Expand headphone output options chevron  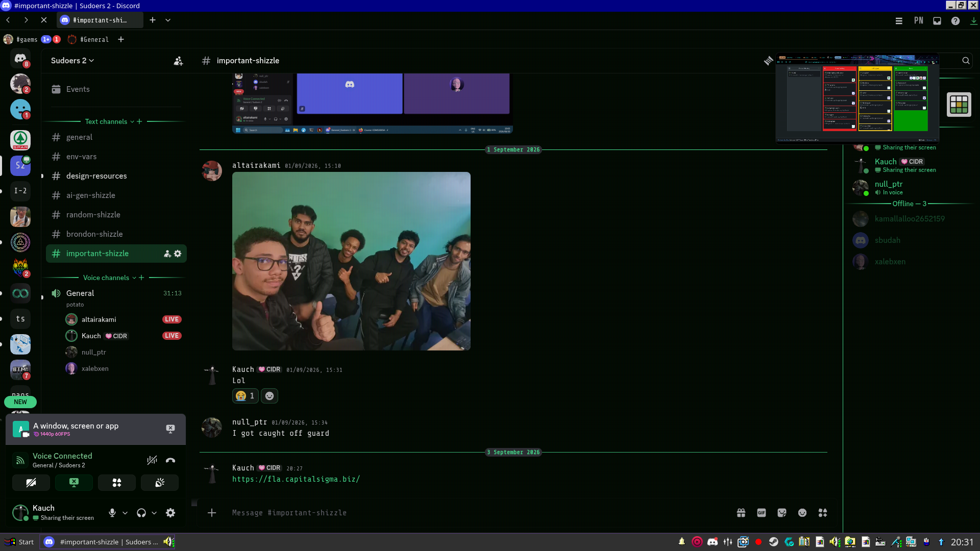point(154,513)
